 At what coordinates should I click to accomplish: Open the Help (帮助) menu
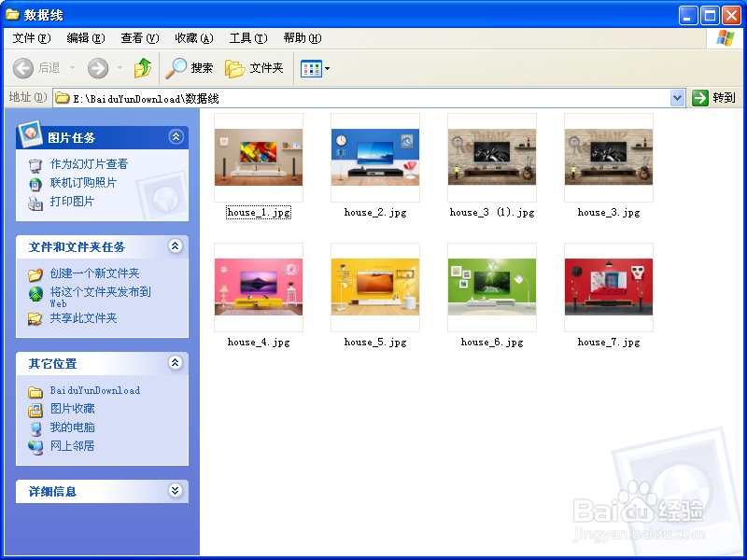pyautogui.click(x=302, y=38)
